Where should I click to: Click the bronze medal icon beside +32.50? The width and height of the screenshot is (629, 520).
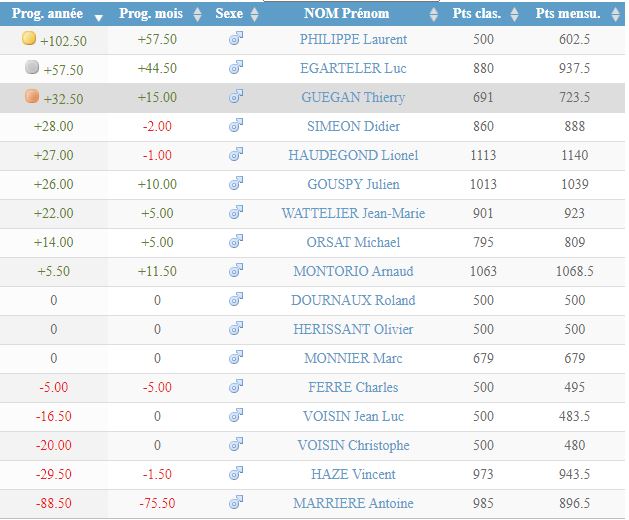(29, 96)
